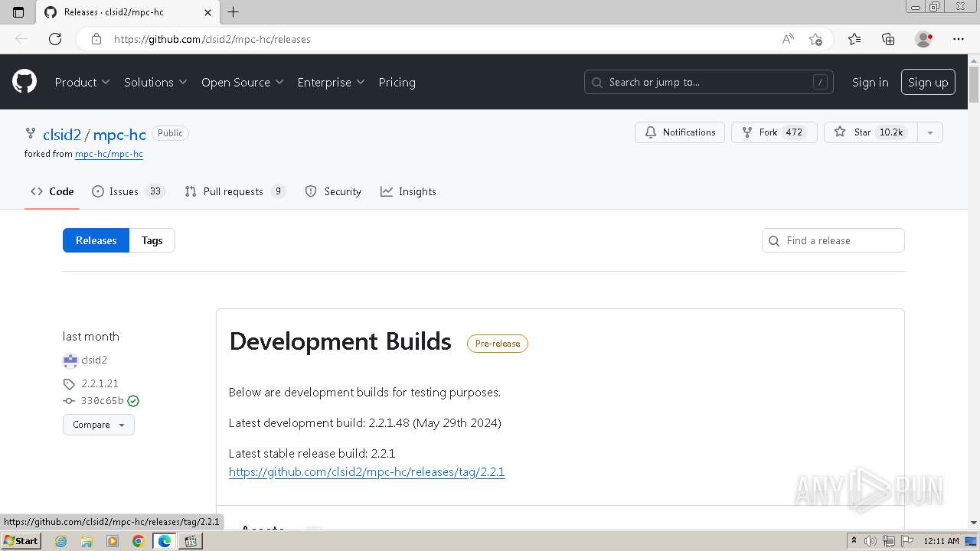Viewport: 980px width, 551px height.
Task: Click the Notifications button
Action: [680, 132]
